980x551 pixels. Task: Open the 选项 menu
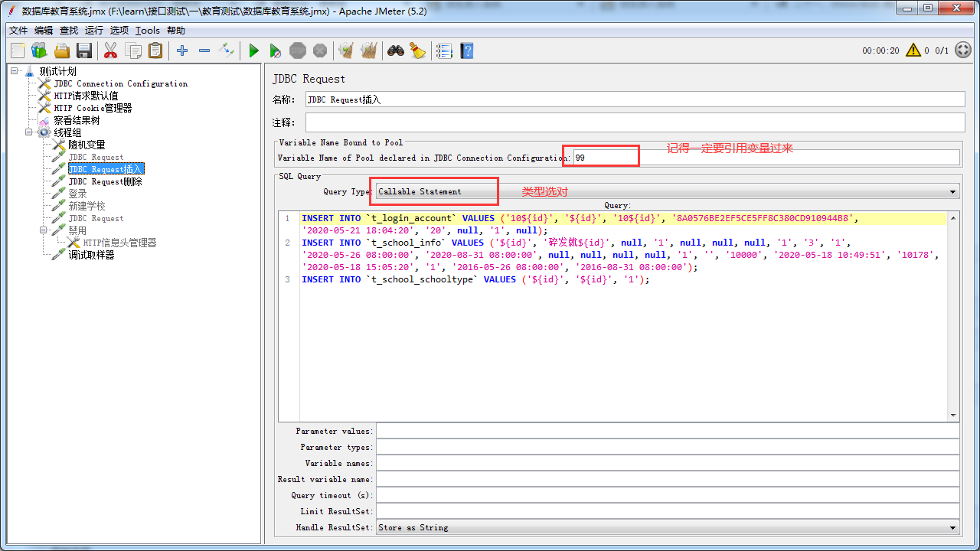(x=119, y=31)
